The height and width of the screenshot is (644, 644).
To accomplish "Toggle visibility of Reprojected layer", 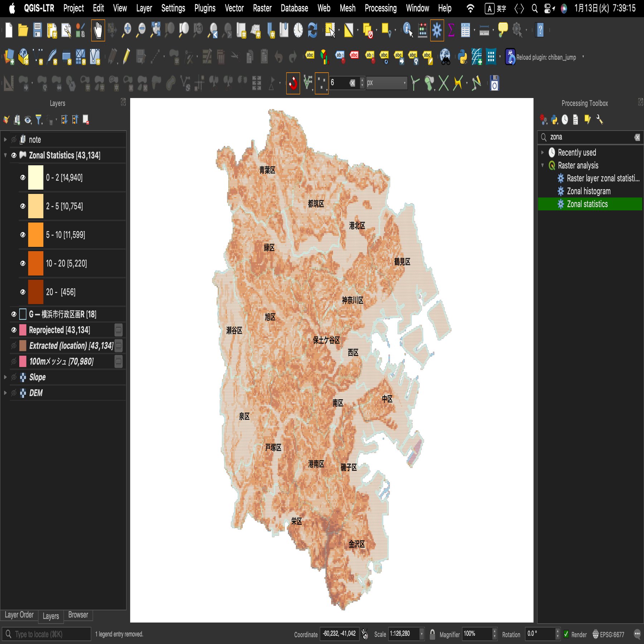I will click(x=14, y=330).
